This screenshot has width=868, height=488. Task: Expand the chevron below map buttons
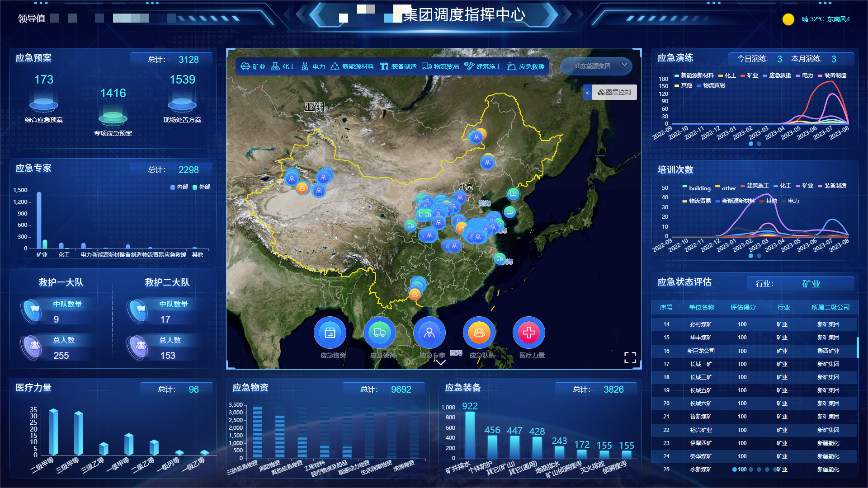(x=440, y=362)
